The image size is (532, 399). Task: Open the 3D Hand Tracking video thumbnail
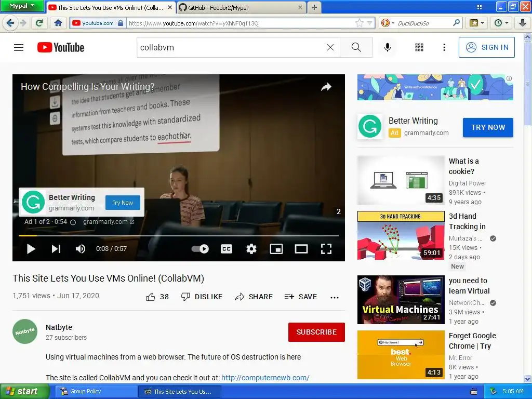point(401,235)
